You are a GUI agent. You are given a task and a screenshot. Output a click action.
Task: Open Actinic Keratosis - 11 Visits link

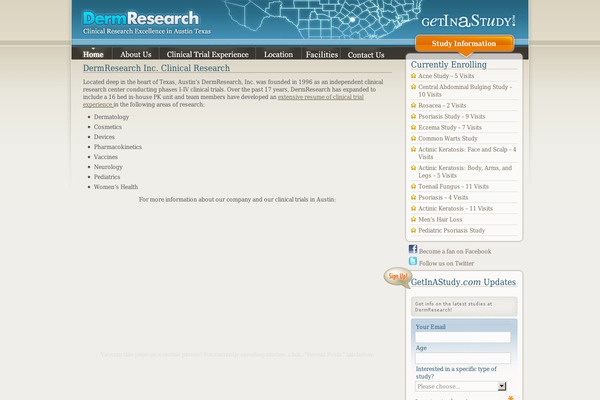(x=455, y=209)
